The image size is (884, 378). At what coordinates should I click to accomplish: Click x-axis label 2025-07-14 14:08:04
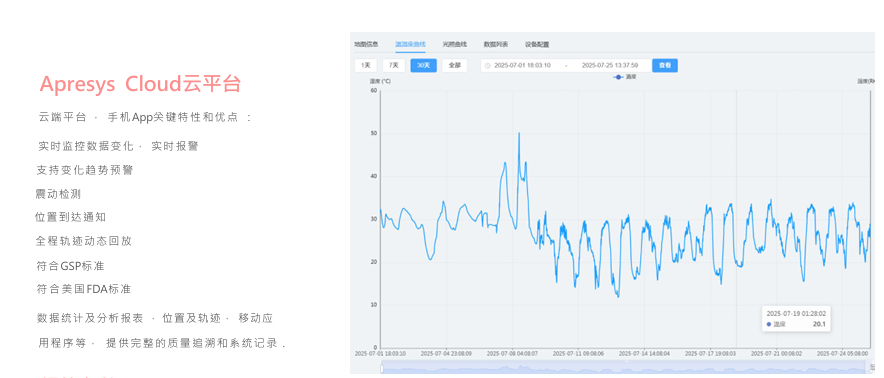(x=644, y=353)
